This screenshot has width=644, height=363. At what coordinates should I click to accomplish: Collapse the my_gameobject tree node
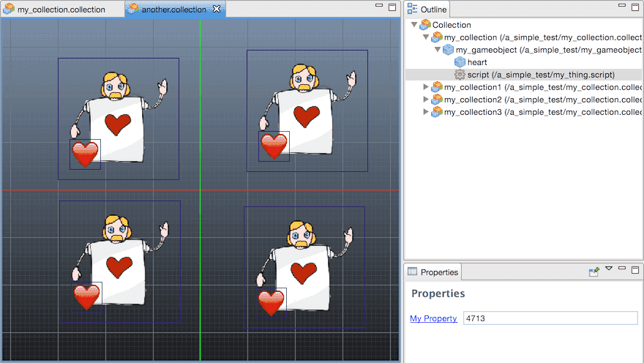coord(438,50)
